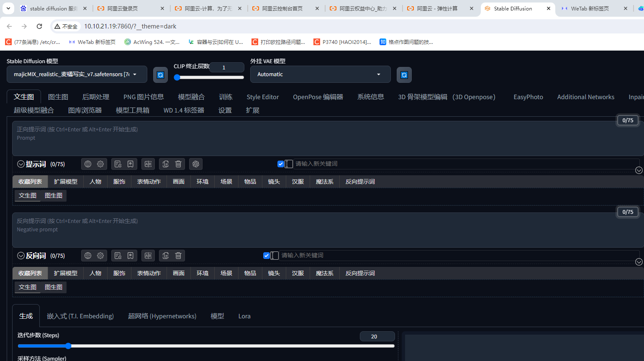
Task: Refresh the Stable Diffusion model list
Action: point(160,75)
